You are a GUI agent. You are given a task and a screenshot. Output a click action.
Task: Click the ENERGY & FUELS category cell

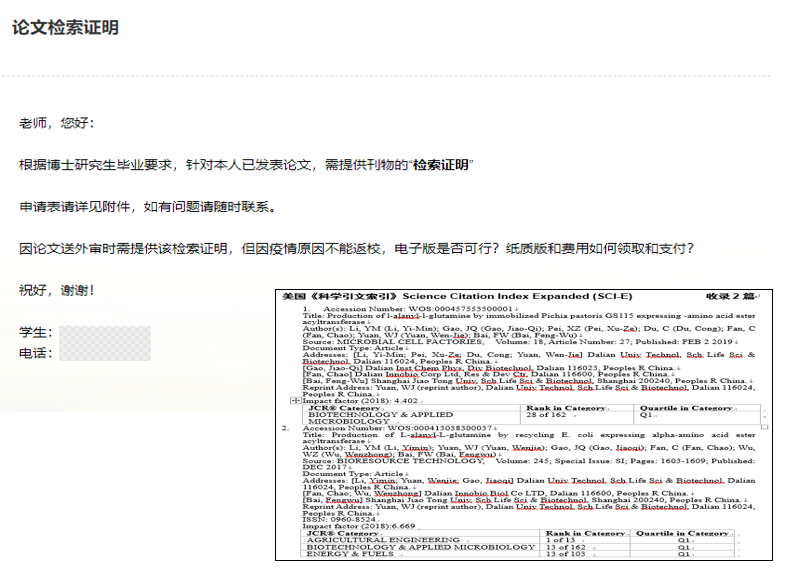[x=349, y=554]
